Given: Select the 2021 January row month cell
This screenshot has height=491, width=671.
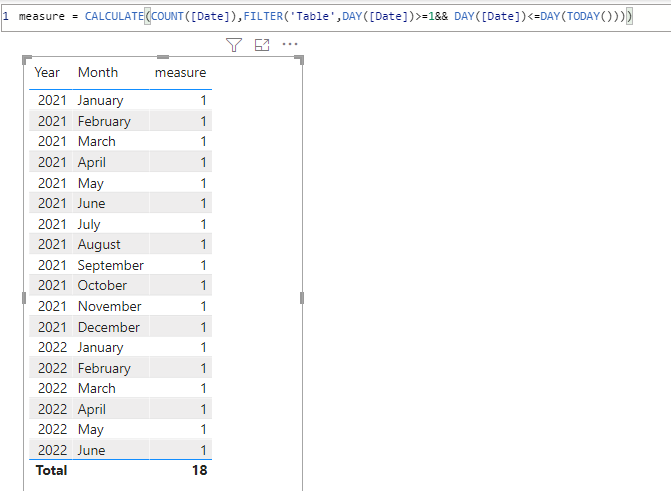Looking at the screenshot, I should point(101,100).
